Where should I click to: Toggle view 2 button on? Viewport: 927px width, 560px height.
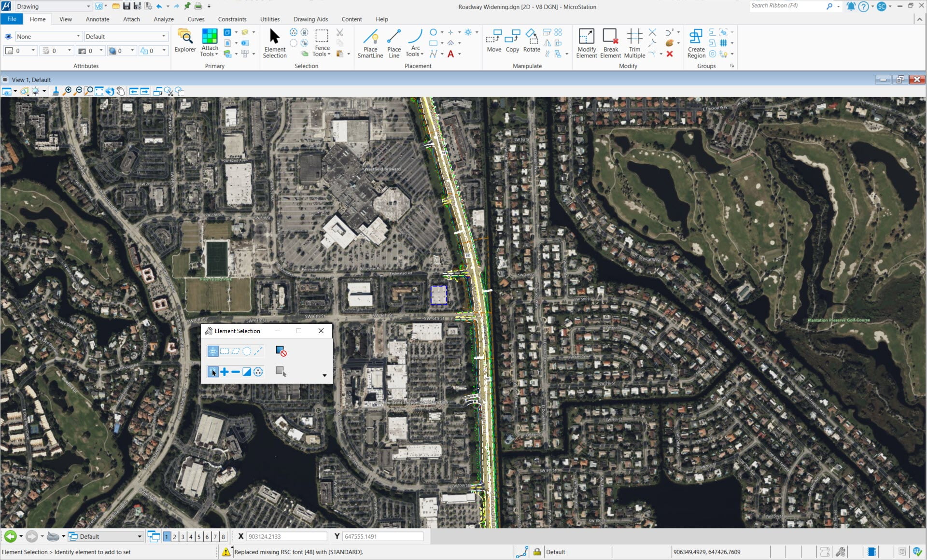point(175,536)
